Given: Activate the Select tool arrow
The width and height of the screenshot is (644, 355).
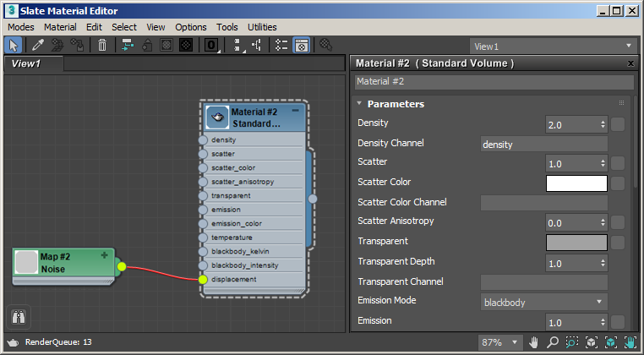Looking at the screenshot, I should (x=14, y=45).
